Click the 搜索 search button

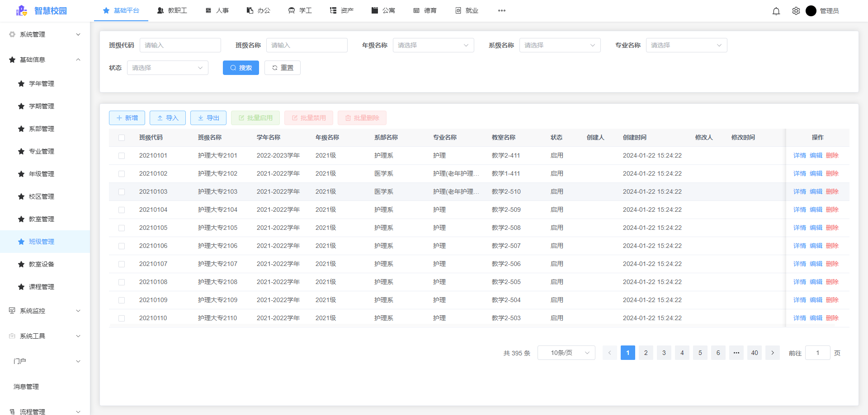[241, 67]
